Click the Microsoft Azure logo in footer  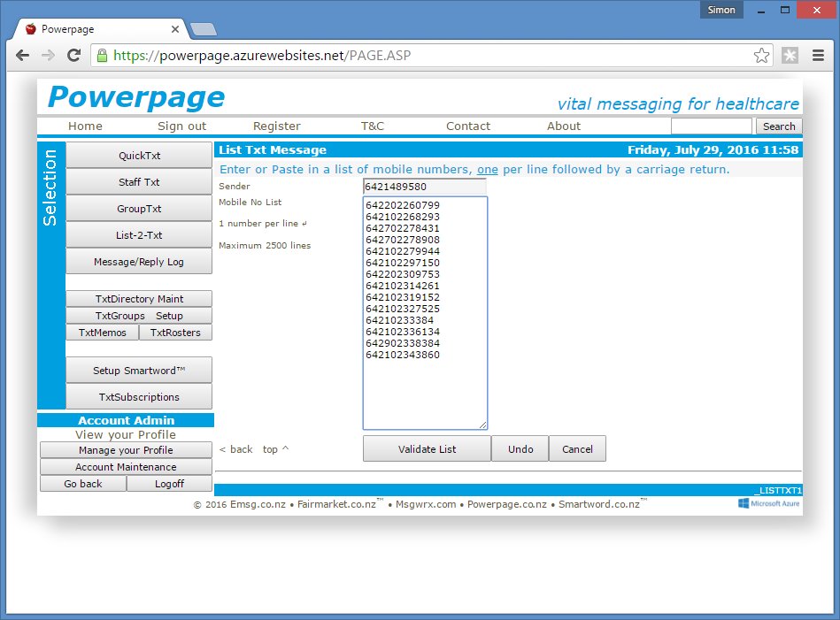click(x=769, y=503)
